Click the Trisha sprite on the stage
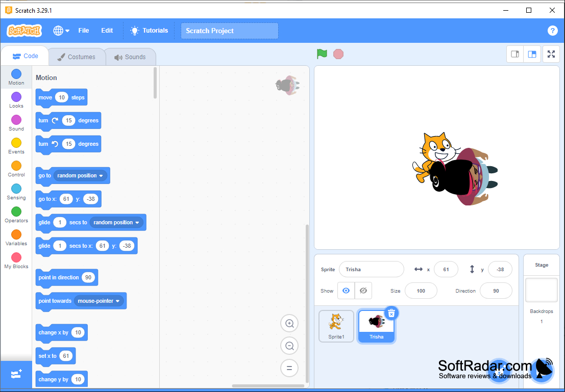Screen dimensions: 565x392 [465, 177]
